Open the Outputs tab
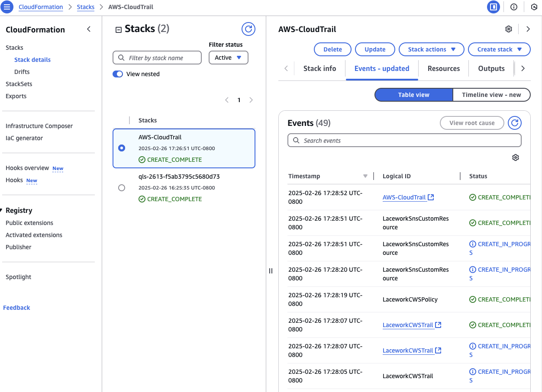542x392 pixels. click(491, 68)
